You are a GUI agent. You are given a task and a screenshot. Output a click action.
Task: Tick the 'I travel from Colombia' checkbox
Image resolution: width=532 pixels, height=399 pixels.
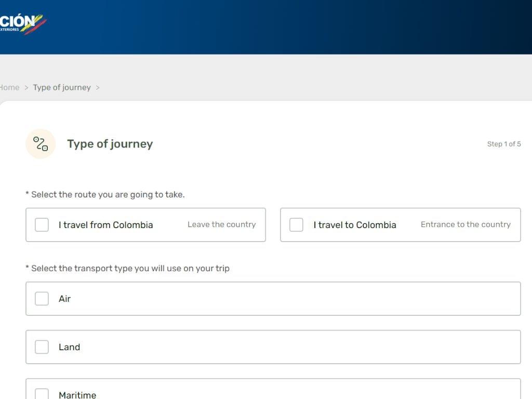42,225
